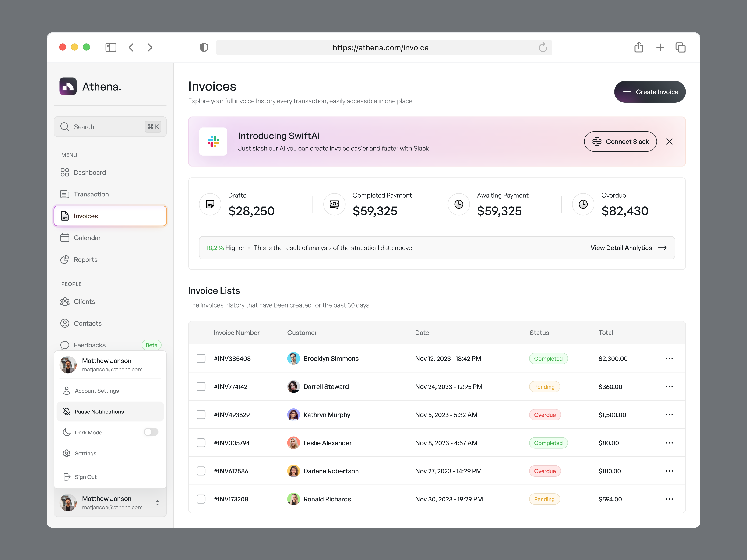Click the Calendar icon in the menu
Screen dimensions: 747x560
point(65,238)
